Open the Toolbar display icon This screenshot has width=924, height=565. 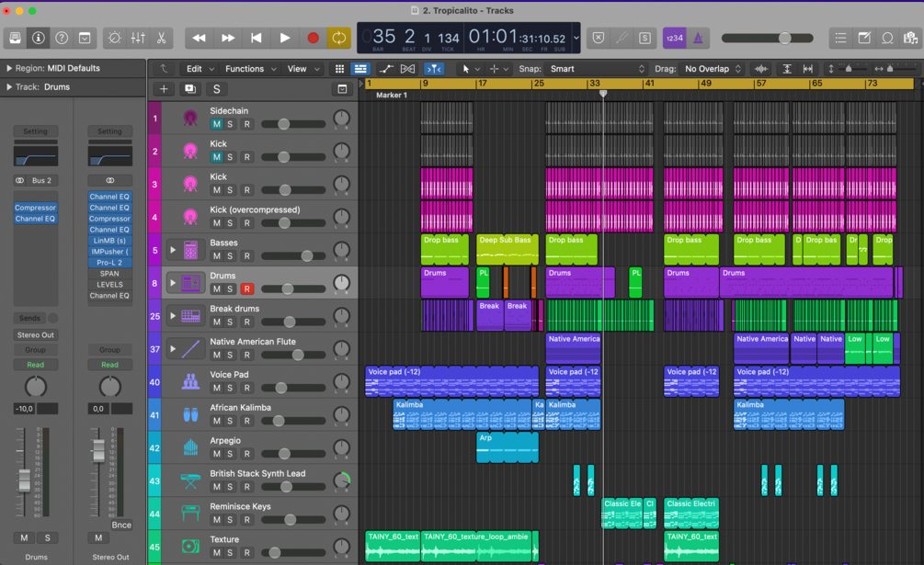pyautogui.click(x=85, y=39)
